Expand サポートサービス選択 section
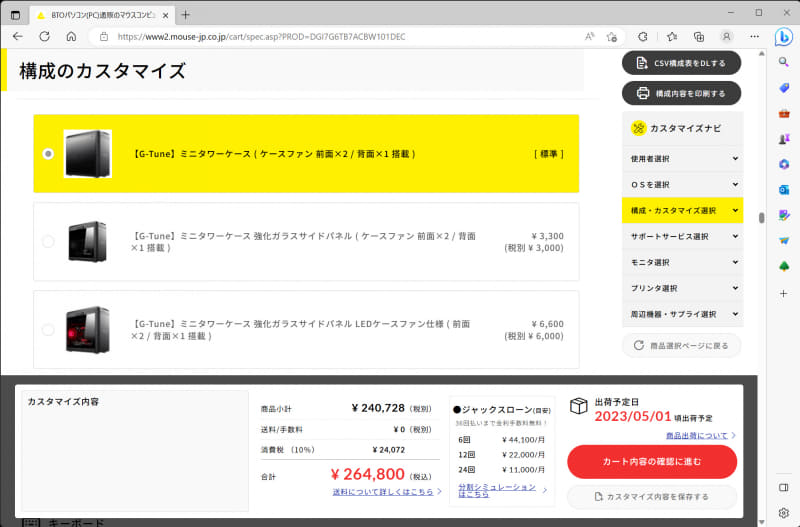 coord(682,236)
